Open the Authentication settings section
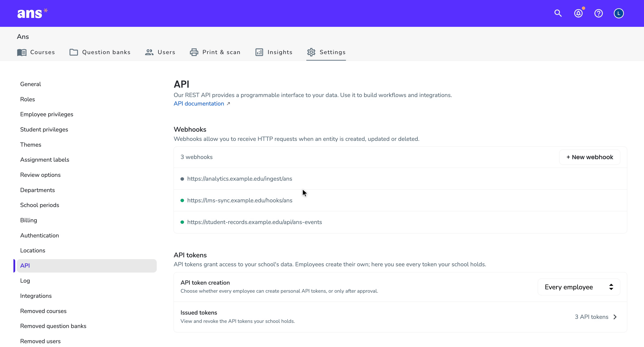The image size is (644, 347). pyautogui.click(x=40, y=235)
